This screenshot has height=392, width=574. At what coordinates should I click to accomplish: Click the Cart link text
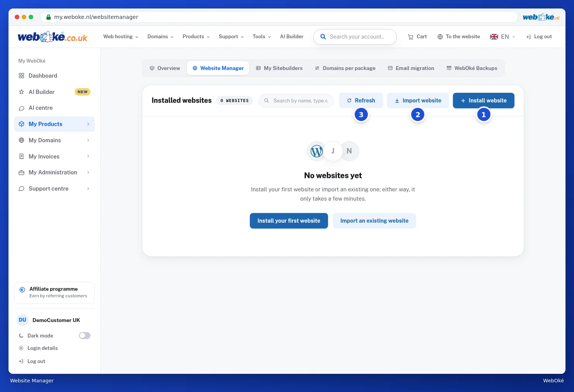tap(422, 37)
